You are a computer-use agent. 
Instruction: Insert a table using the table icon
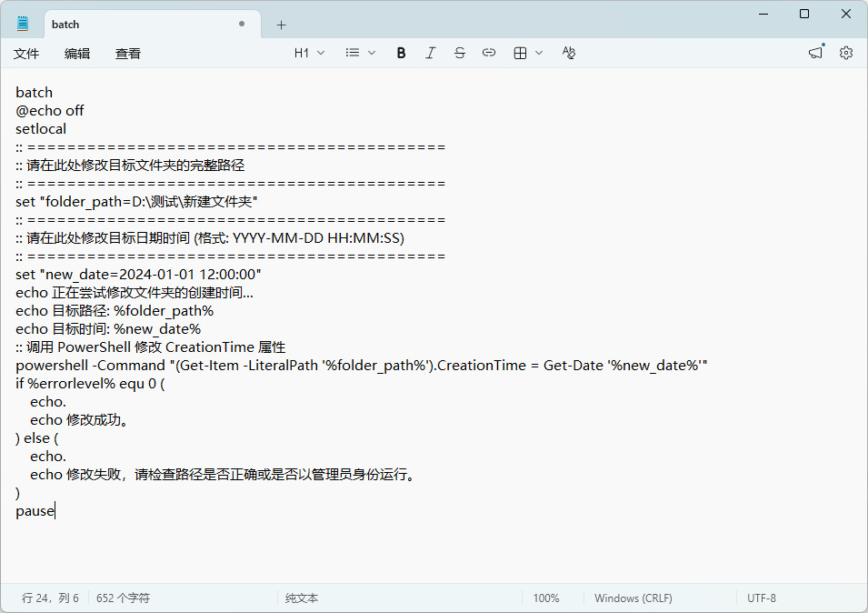click(x=520, y=53)
